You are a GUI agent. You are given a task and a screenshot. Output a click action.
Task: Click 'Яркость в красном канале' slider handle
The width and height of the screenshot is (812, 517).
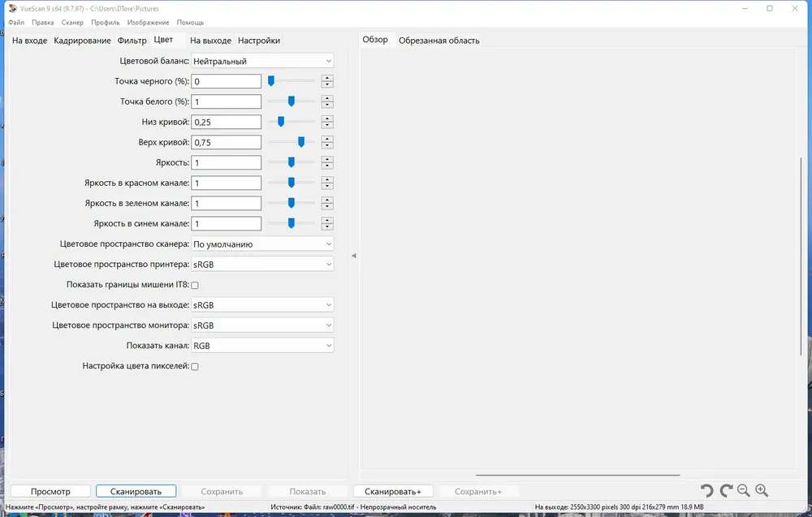coord(291,183)
